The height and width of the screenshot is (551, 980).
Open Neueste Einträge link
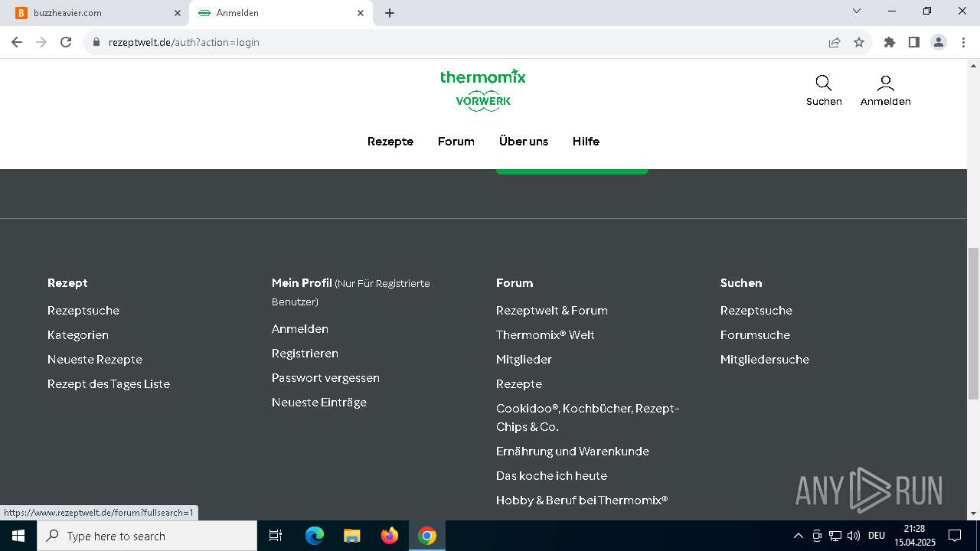point(319,403)
